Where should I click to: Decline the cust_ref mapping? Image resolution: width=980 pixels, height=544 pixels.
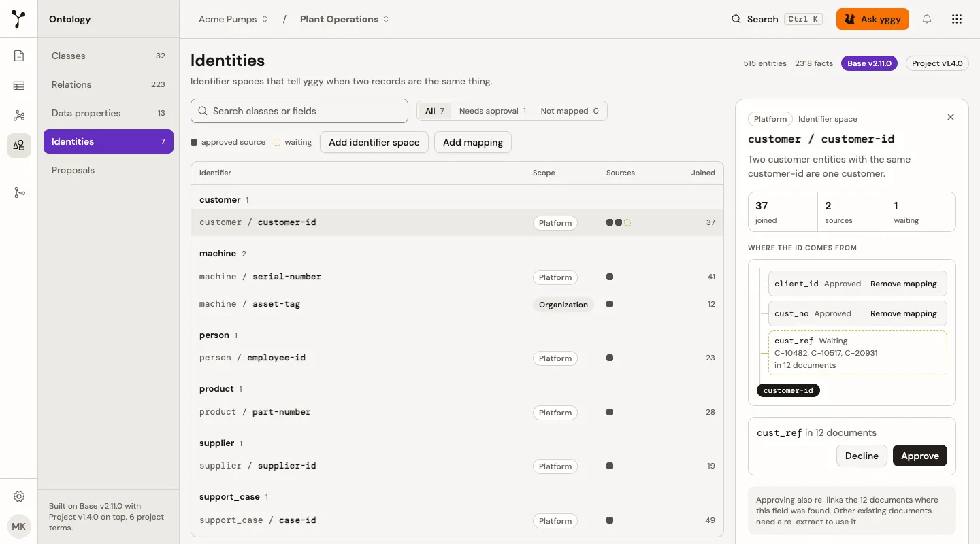862,456
